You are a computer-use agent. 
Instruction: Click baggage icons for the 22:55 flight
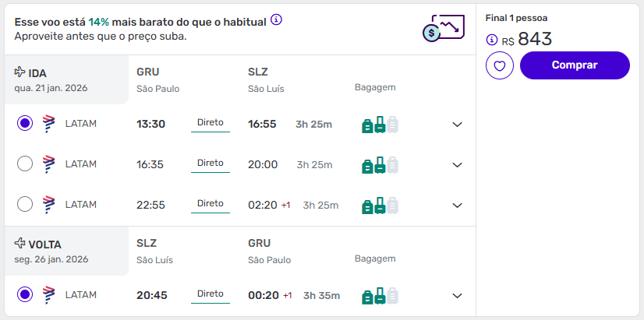click(x=380, y=205)
